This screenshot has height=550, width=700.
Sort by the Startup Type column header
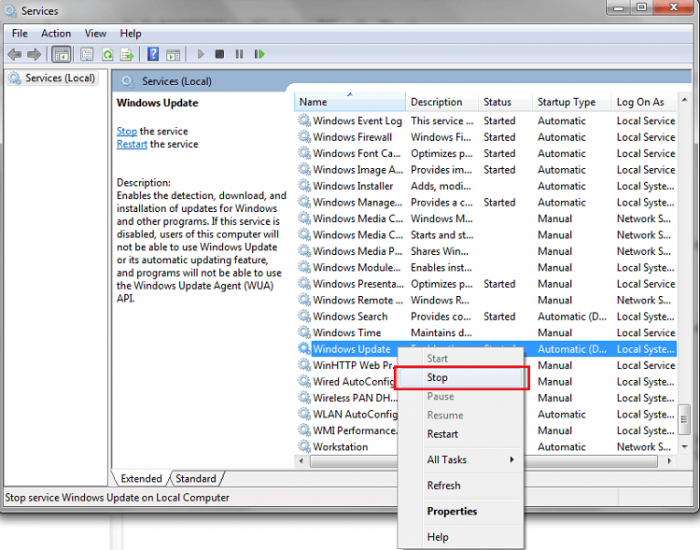[x=571, y=102]
